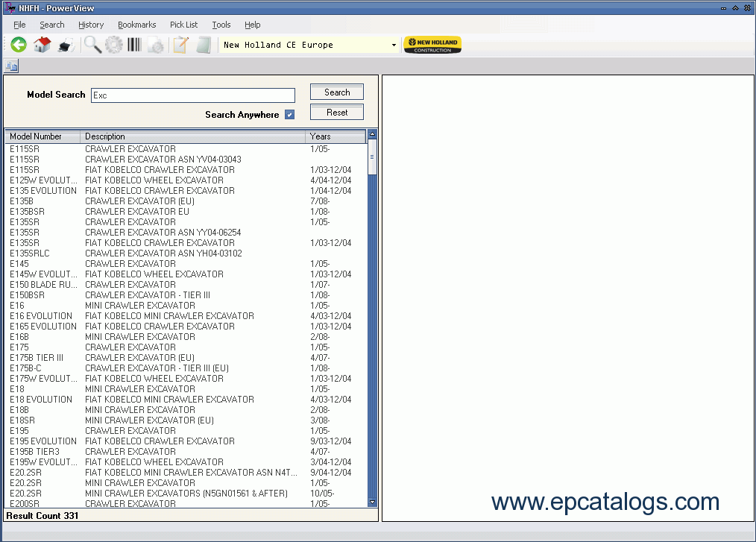Click the book/manual icon in toolbar
The height and width of the screenshot is (542, 756).
[x=204, y=45]
